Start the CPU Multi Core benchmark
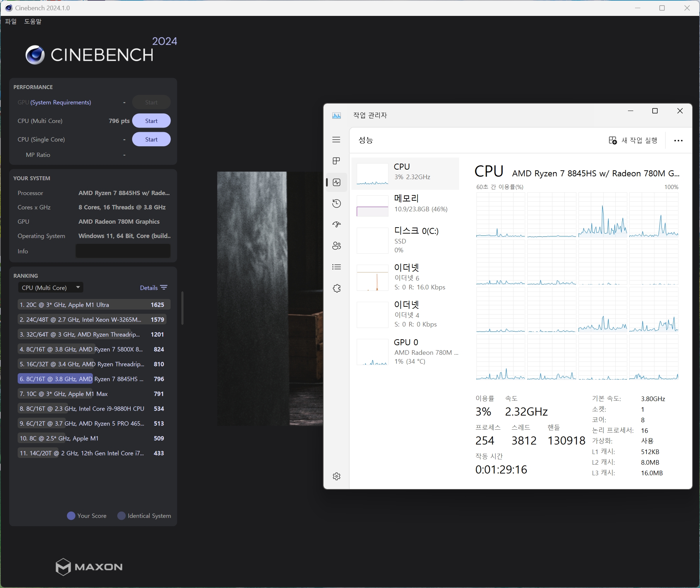This screenshot has height=588, width=700. coord(151,121)
